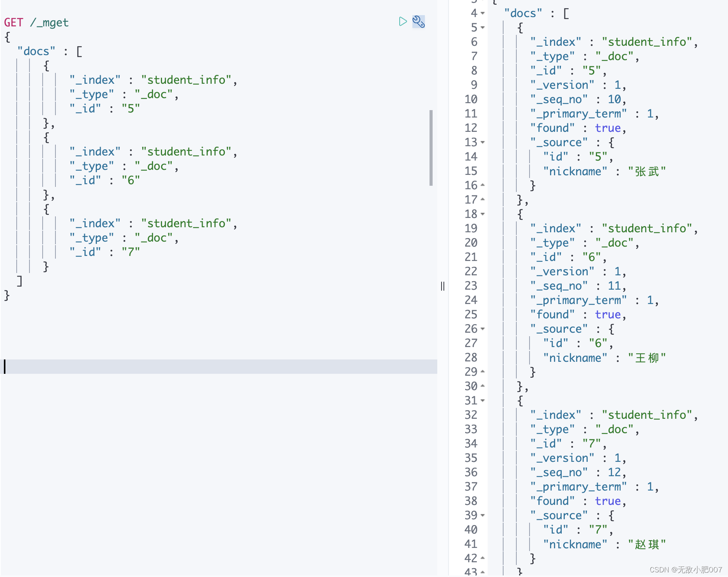Collapse the object fold arrow at line 5
Screen dimensions: 728x577
[x=483, y=28]
